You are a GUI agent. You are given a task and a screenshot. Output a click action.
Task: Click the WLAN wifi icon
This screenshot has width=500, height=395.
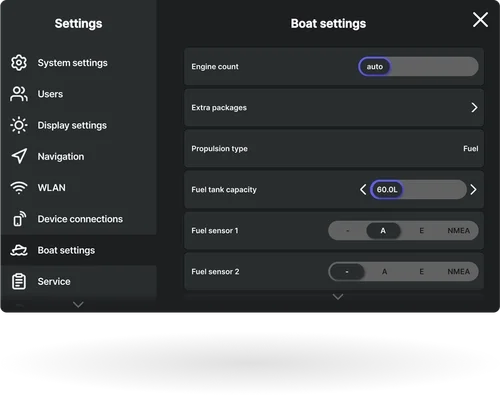[x=19, y=188]
